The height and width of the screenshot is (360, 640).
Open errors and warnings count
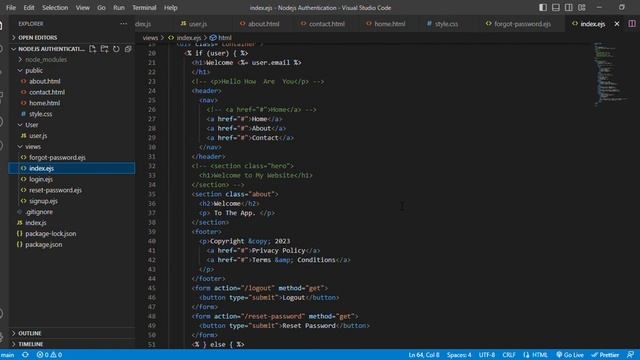[49, 355]
